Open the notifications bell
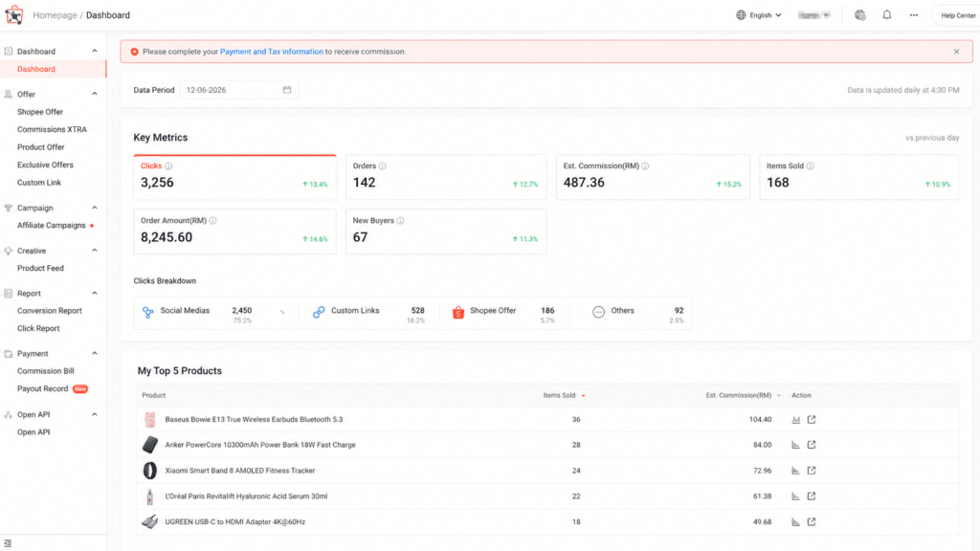Image resolution: width=980 pixels, height=551 pixels. tap(886, 15)
